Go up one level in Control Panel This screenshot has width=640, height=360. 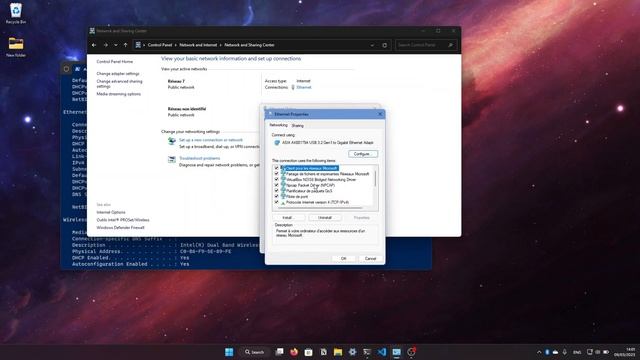click(126, 45)
